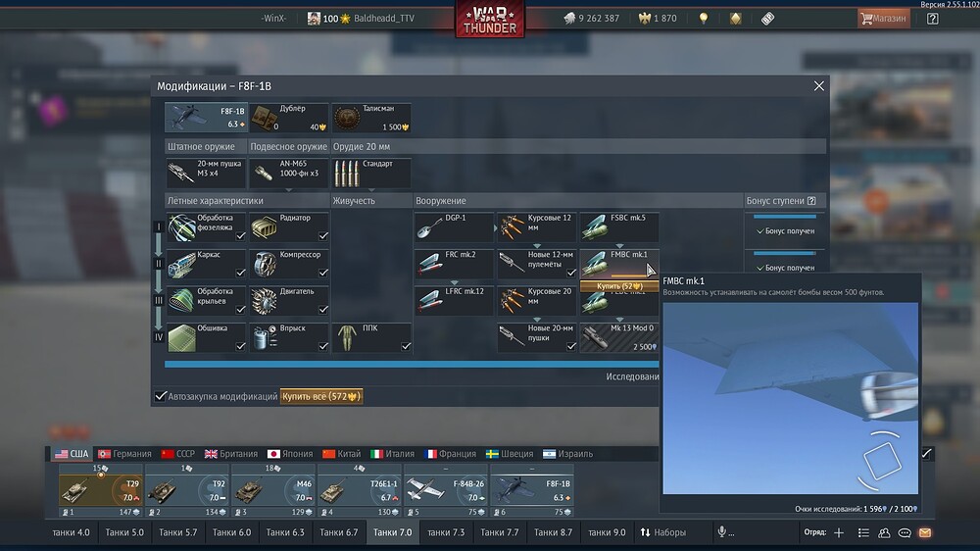Choose the Танки 6.7 preset
The image size is (980, 551).
tap(339, 532)
